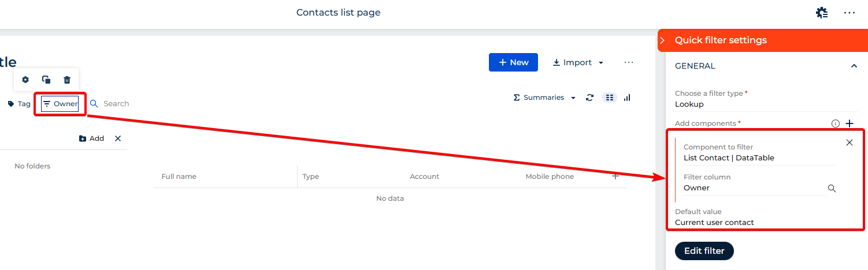Click the add components plus icon
The width and height of the screenshot is (868, 270).
point(850,123)
